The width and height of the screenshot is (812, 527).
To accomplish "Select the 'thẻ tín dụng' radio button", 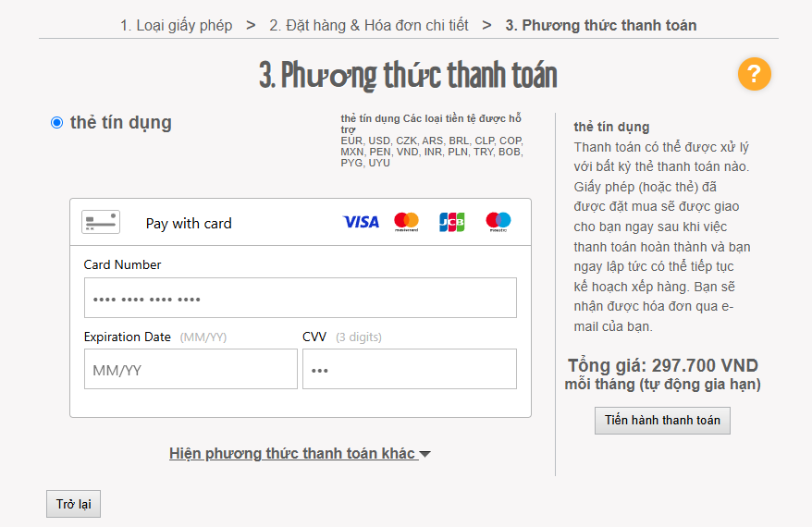I will 57,123.
